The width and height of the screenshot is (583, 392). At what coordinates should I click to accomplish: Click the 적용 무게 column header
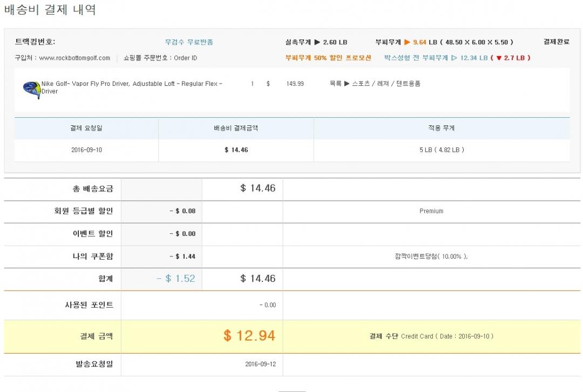pyautogui.click(x=441, y=128)
